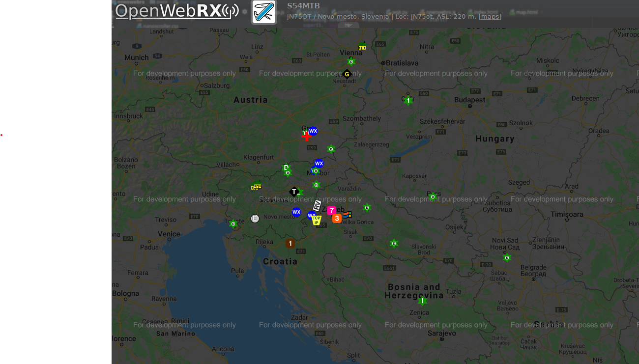The height and width of the screenshot is (364, 639).
Task: Click the blue WX weather marker near Graz
Action: coord(313,131)
